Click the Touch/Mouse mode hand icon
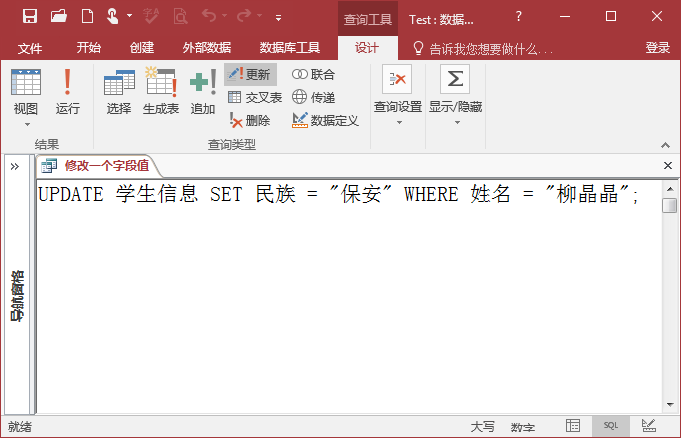681x438 pixels. click(x=112, y=17)
